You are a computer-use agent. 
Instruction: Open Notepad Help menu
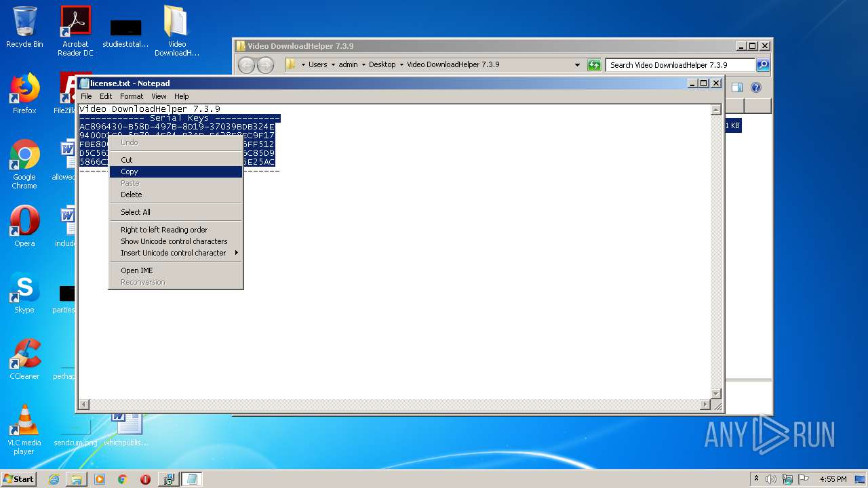(181, 96)
